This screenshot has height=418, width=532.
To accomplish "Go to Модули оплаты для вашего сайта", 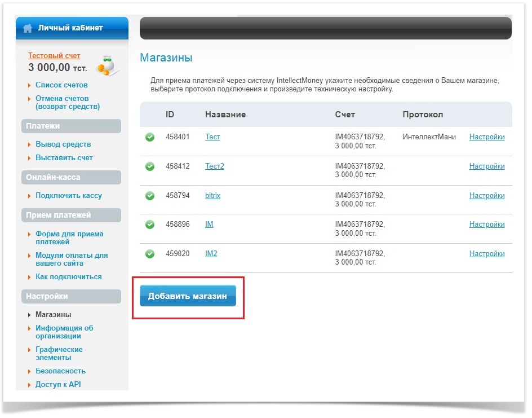I will pyautogui.click(x=72, y=259).
